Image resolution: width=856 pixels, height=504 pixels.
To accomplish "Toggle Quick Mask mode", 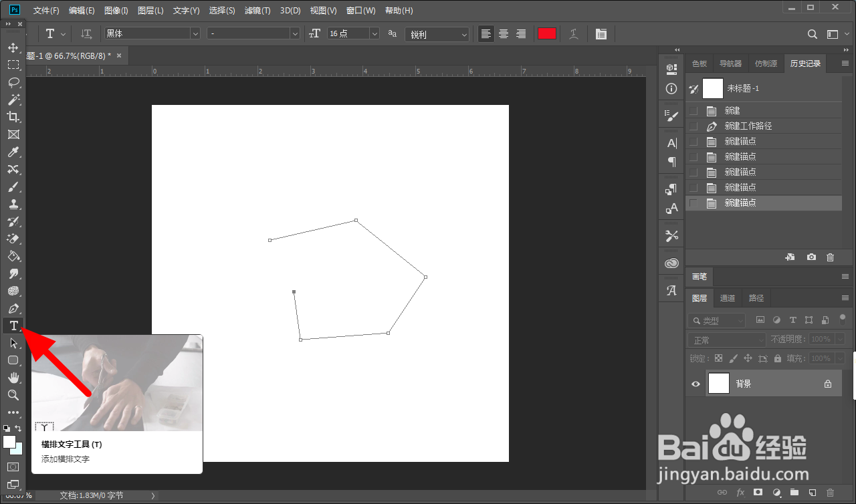I will [x=13, y=466].
